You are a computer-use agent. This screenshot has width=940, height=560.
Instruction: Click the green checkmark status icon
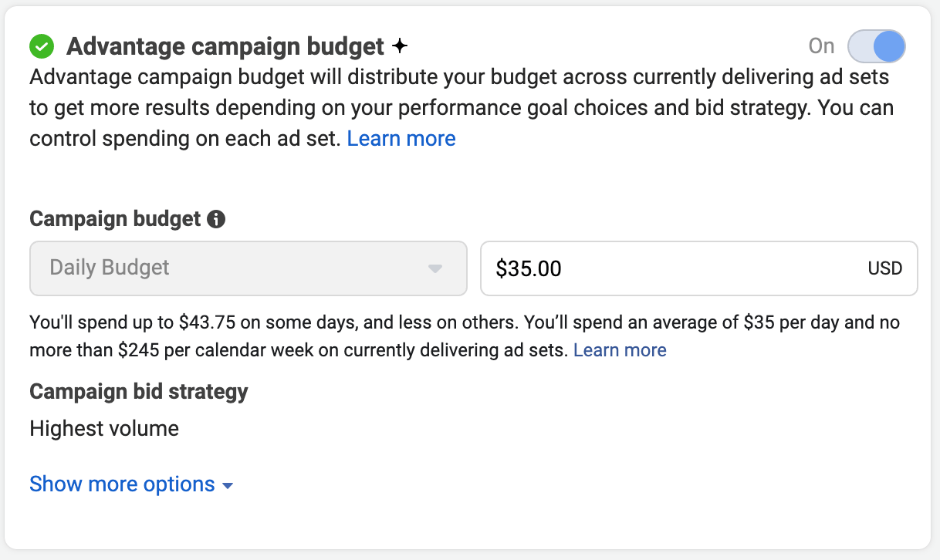coord(42,47)
